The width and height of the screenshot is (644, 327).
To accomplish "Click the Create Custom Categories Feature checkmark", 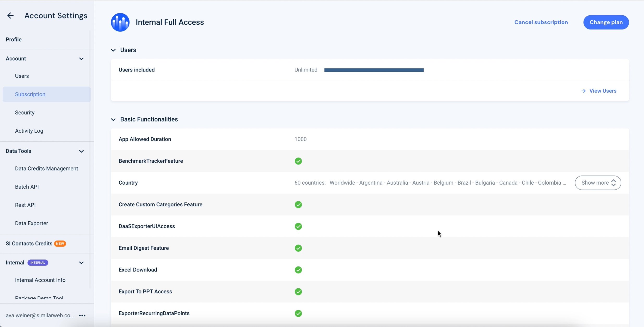I will [298, 205].
